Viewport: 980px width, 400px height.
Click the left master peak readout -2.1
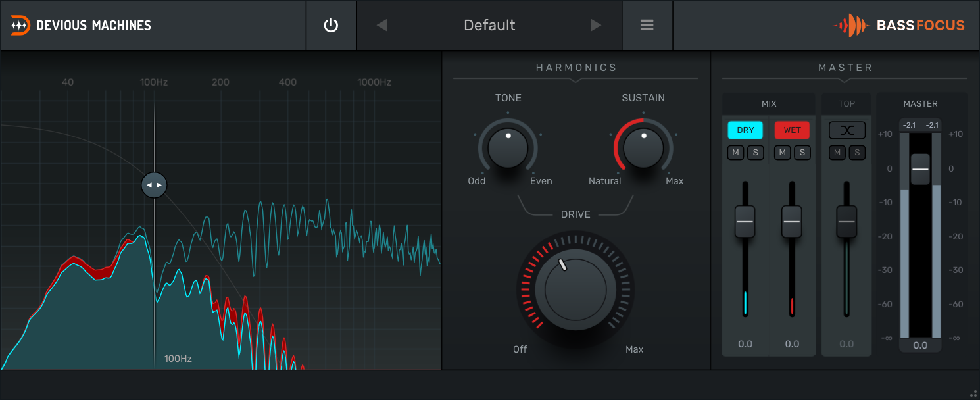point(909,125)
